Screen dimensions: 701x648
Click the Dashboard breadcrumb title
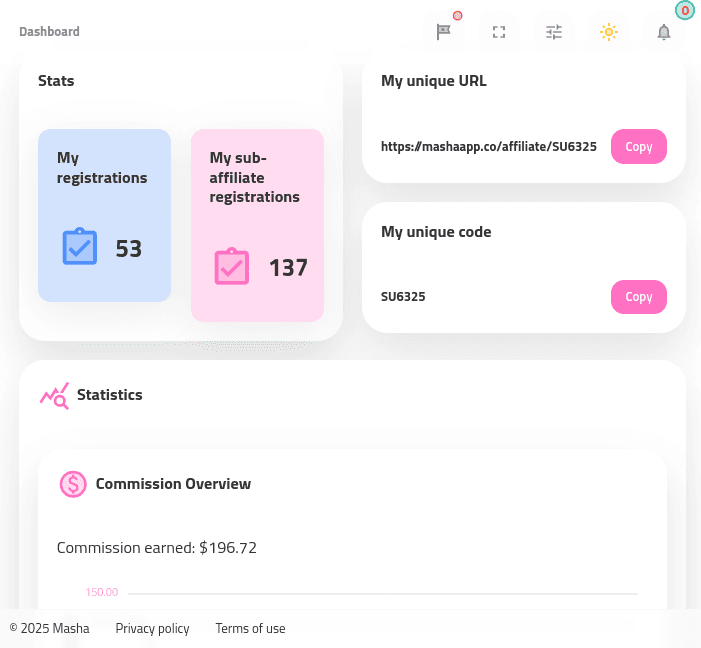(49, 32)
